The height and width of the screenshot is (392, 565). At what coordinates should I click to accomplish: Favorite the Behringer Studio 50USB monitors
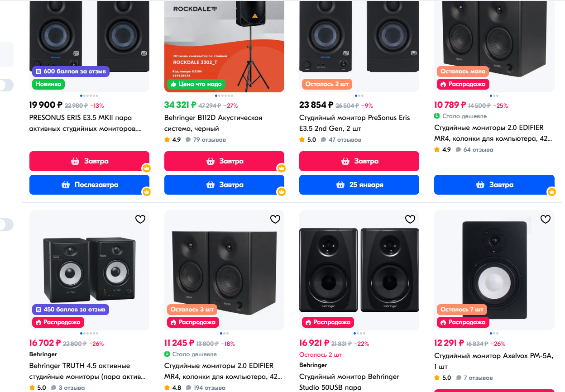pyautogui.click(x=410, y=220)
